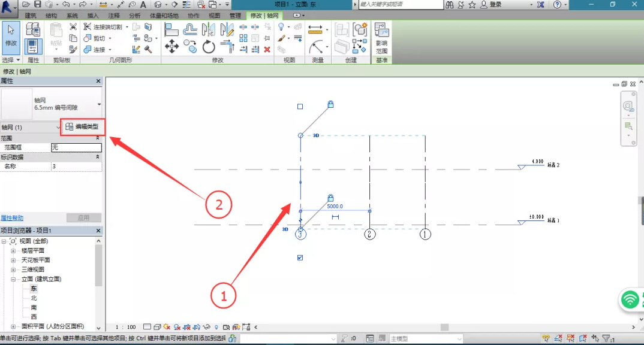Viewport: 644px width, 345px height.
Task: Toggle the upper padlock on grid 3
Action: (x=330, y=104)
